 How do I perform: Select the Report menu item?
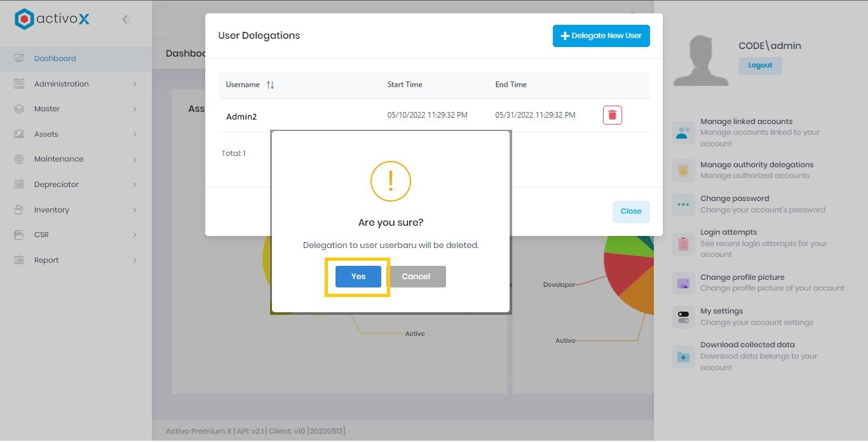pos(46,259)
